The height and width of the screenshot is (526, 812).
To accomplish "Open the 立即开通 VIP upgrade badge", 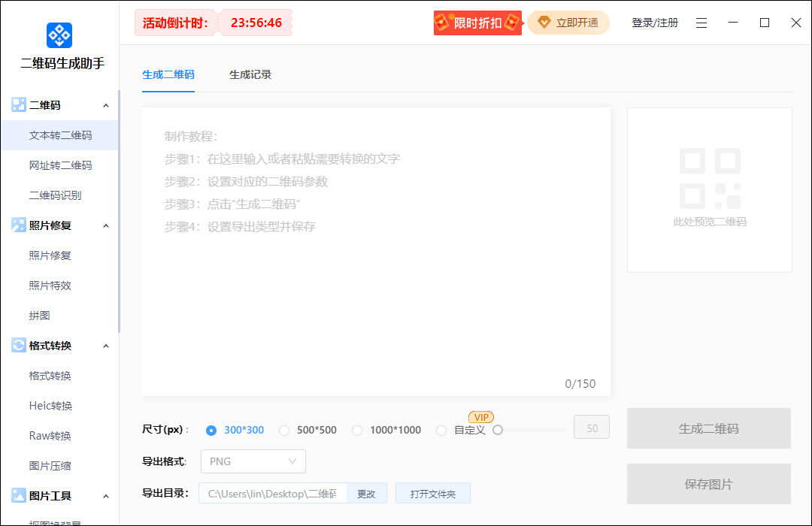I will click(x=568, y=23).
